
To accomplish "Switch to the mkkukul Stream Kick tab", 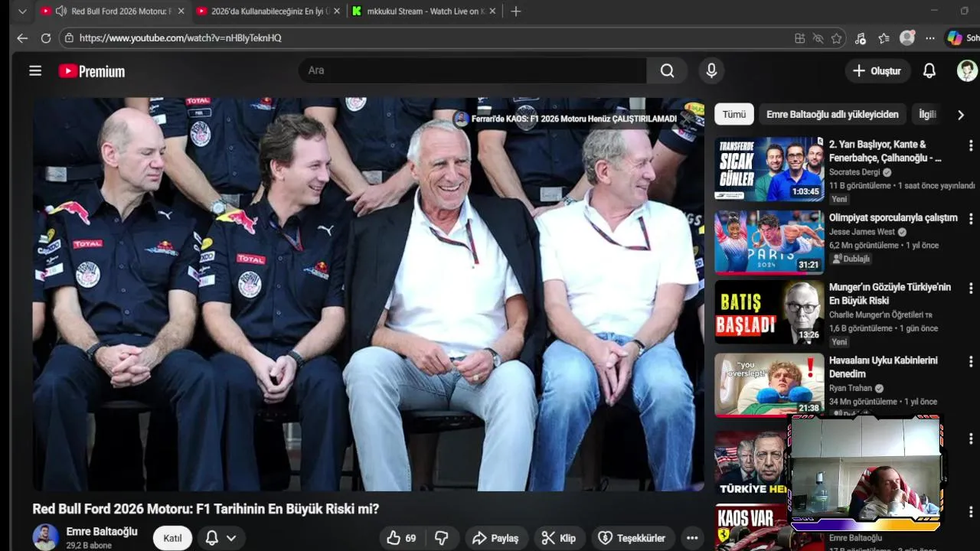I will 423,11.
